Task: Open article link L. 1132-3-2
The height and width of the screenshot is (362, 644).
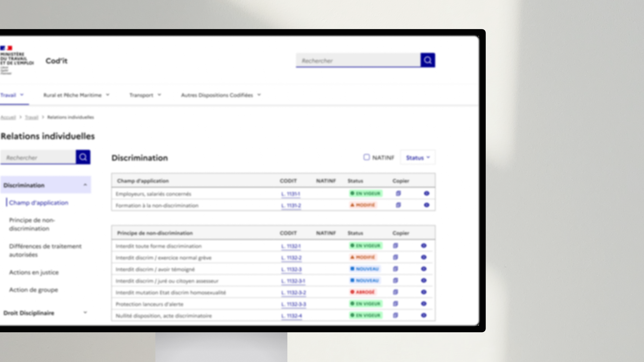Action: coord(294,293)
